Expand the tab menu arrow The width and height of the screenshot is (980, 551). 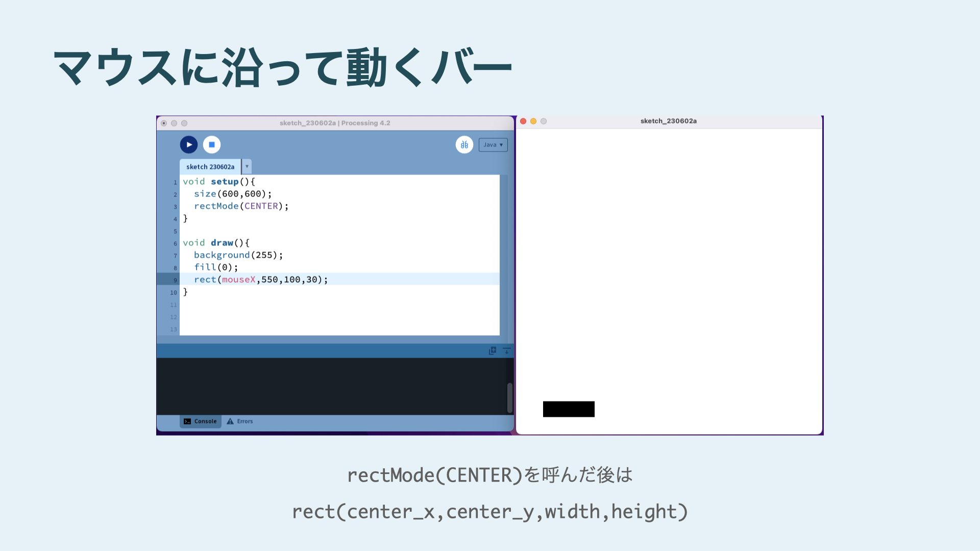point(247,167)
